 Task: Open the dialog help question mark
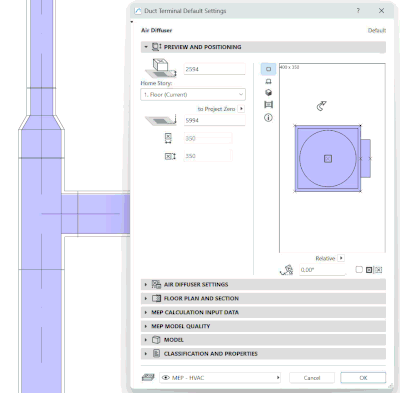point(358,11)
